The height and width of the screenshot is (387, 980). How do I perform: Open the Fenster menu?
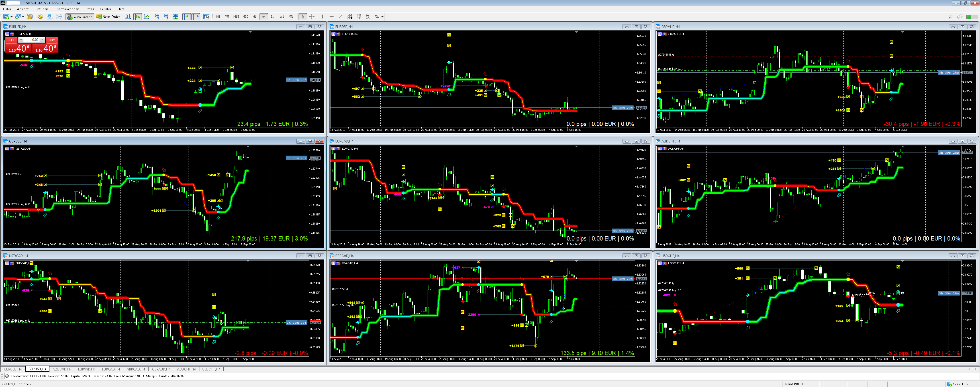pyautogui.click(x=106, y=9)
